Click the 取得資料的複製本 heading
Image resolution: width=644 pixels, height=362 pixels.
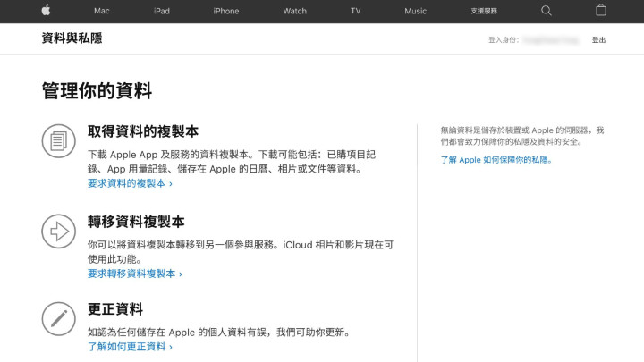pyautogui.click(x=143, y=131)
